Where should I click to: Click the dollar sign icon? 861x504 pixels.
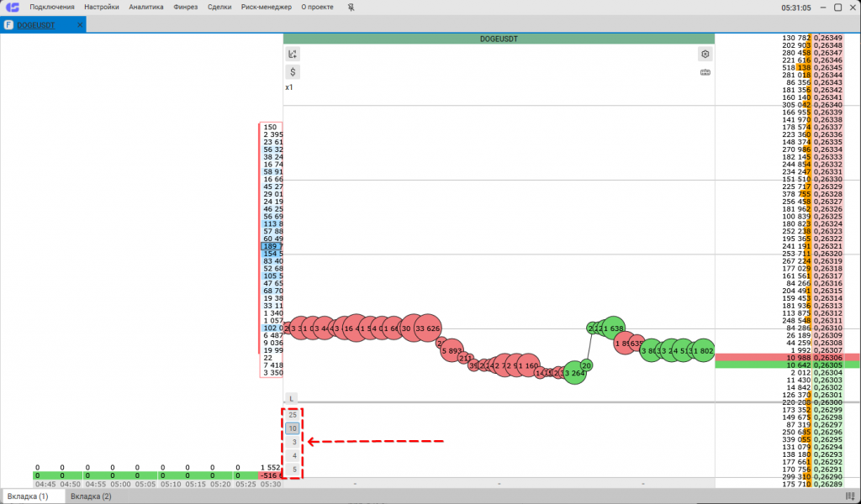293,72
